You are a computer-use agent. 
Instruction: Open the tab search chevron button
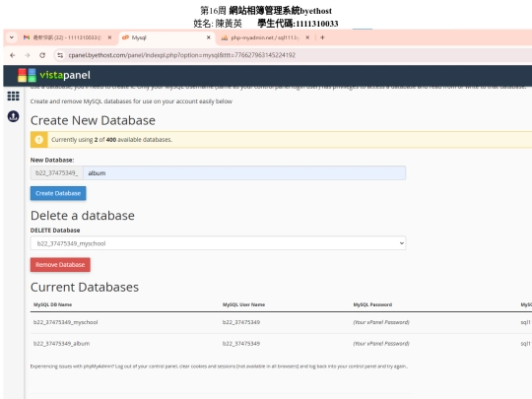click(x=12, y=37)
